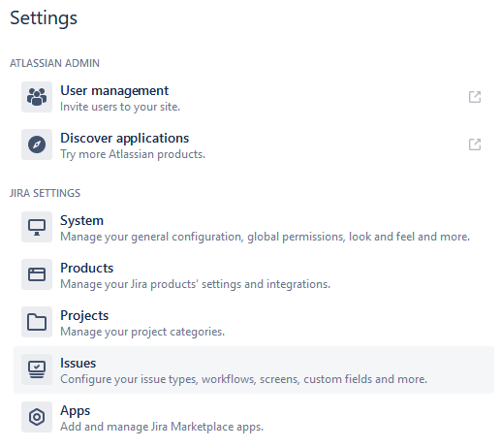Click the Issues checklist screen icon

click(37, 369)
